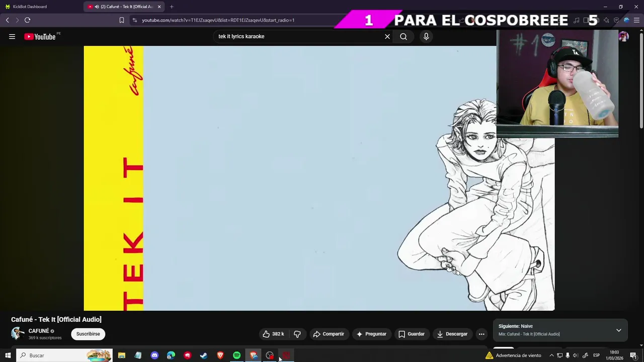Open the clock showing 18:03
The width and height of the screenshot is (644, 362).
point(614,355)
